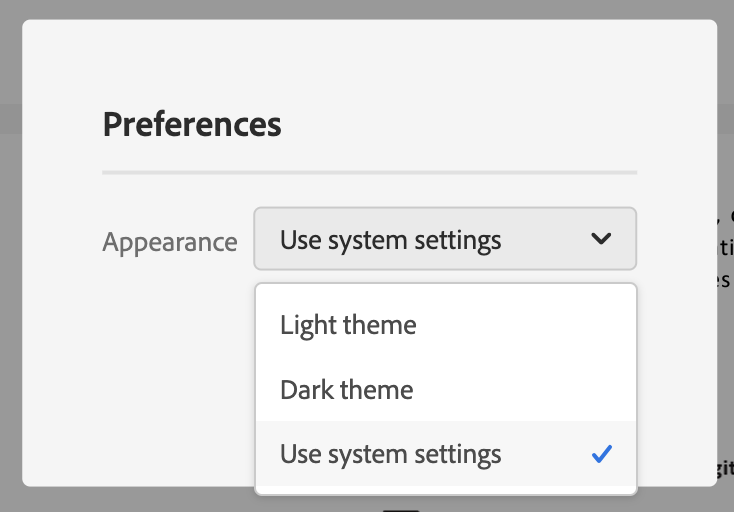Click the horizontal divider under Preferences
The image size is (734, 512).
click(369, 173)
